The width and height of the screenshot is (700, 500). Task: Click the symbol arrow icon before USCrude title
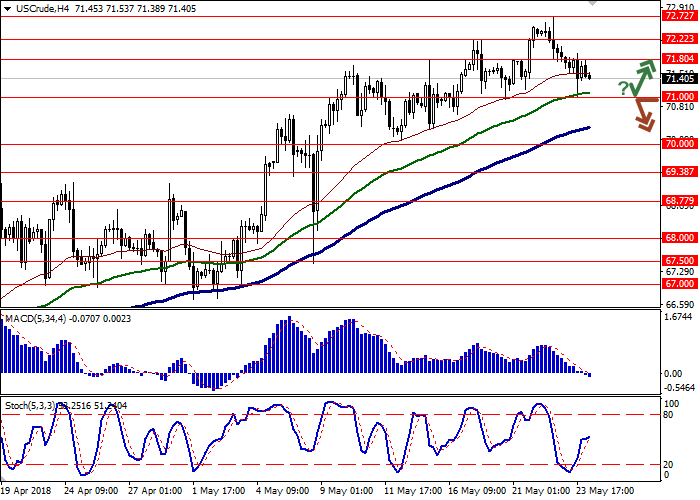[x=7, y=8]
